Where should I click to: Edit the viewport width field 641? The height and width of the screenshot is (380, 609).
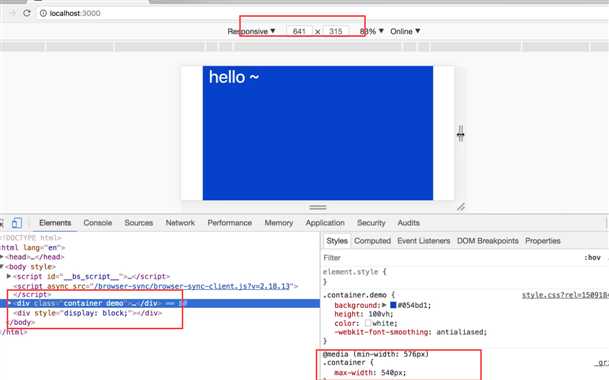click(299, 31)
